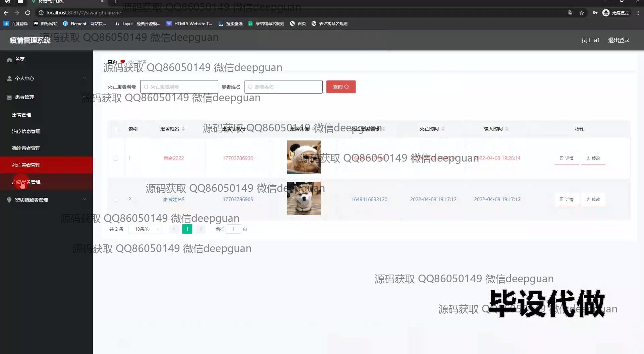Click the home icon in sidebar
The height and width of the screenshot is (354, 644).
click(x=9, y=60)
